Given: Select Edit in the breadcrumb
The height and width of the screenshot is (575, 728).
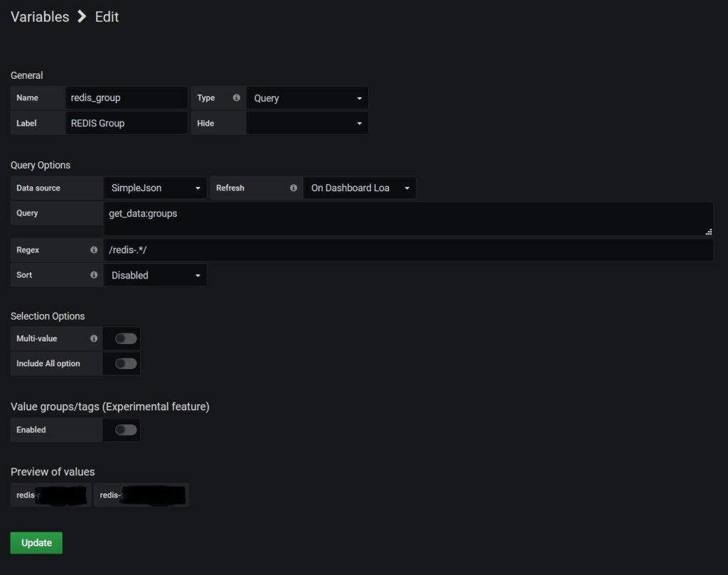Looking at the screenshot, I should coord(107,16).
